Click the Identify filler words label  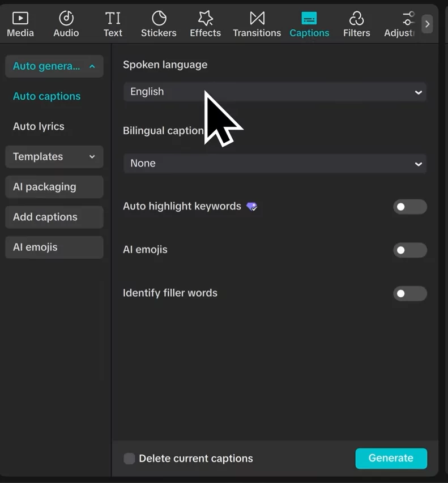pyautogui.click(x=170, y=293)
